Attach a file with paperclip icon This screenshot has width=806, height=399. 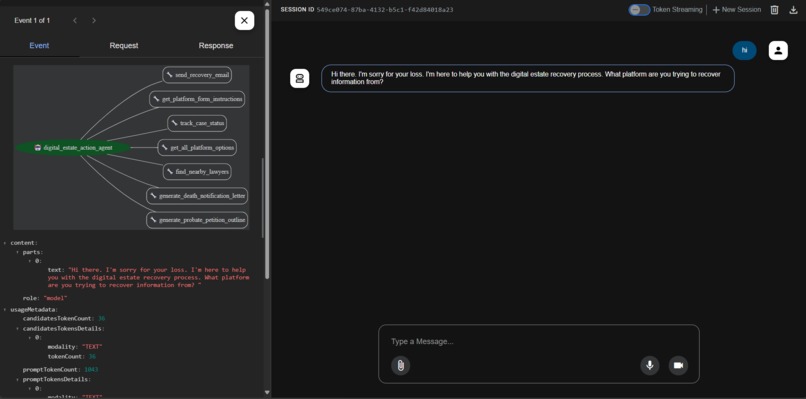400,366
